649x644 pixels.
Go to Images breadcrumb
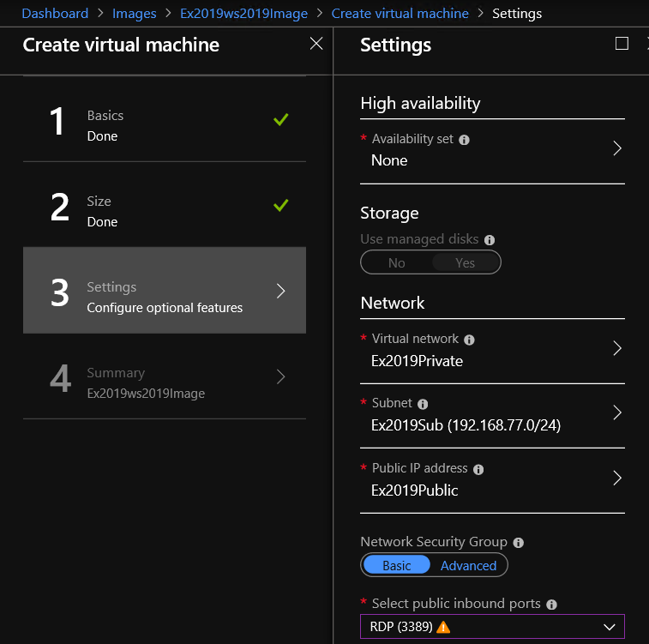point(134,14)
